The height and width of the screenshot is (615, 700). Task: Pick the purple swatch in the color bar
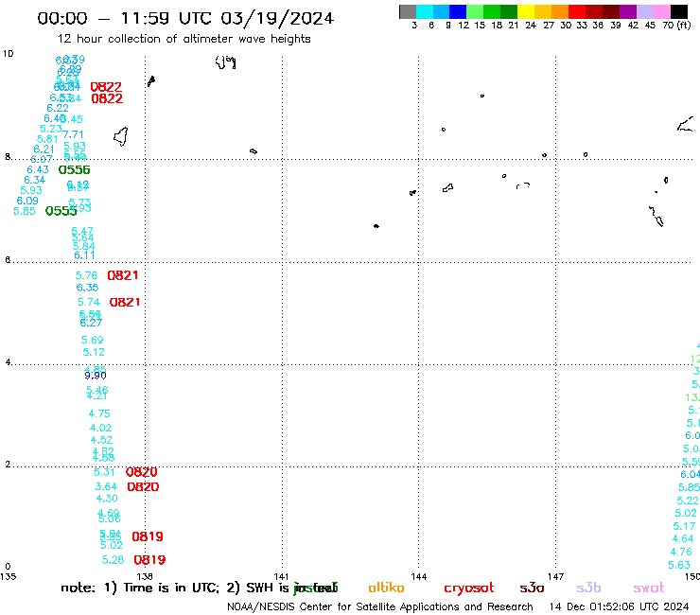coord(628,11)
